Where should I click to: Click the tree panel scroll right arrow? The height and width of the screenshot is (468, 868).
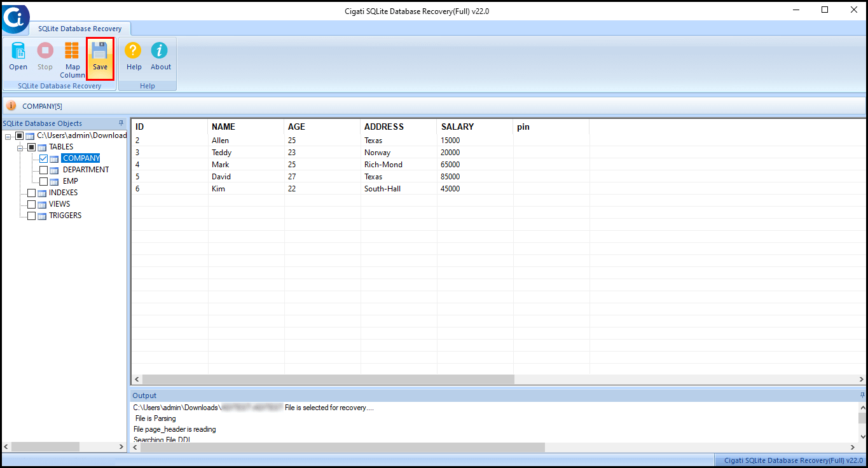pyautogui.click(x=121, y=447)
